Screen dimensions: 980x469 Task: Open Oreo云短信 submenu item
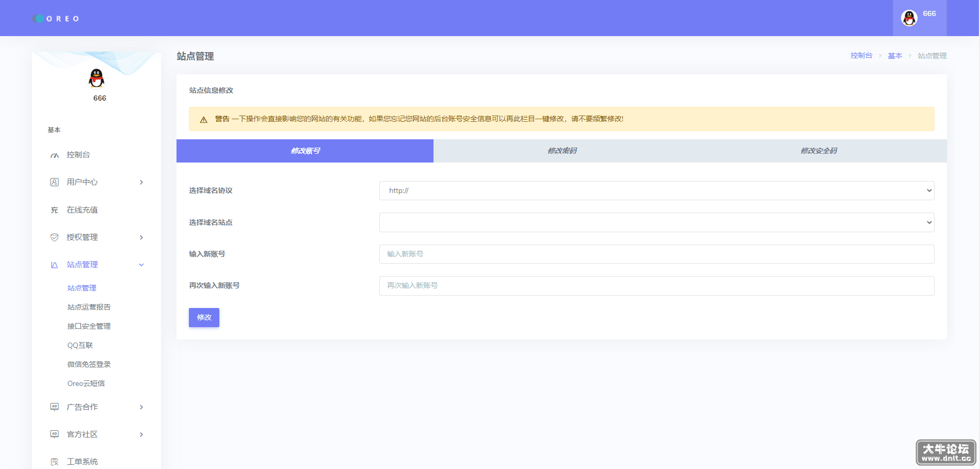(86, 383)
